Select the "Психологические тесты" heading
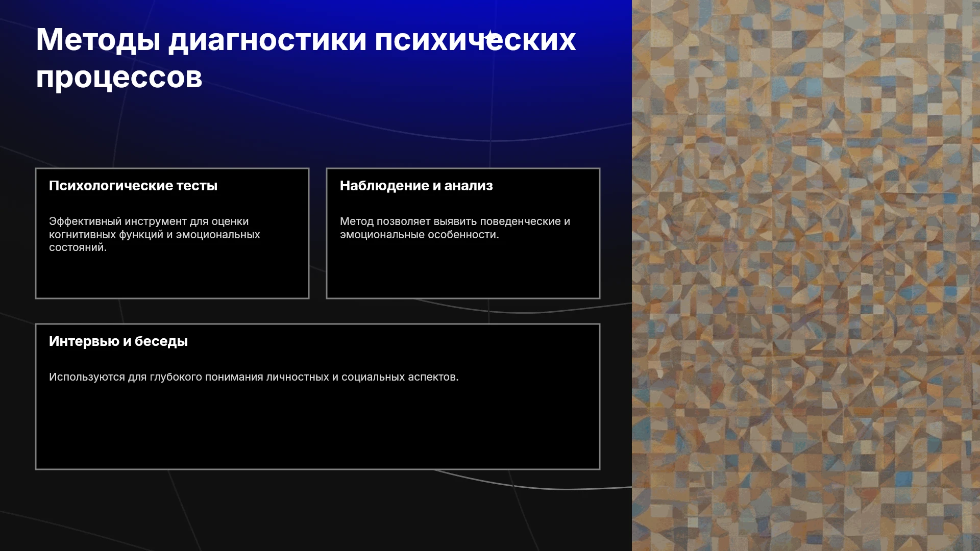 pos(133,186)
